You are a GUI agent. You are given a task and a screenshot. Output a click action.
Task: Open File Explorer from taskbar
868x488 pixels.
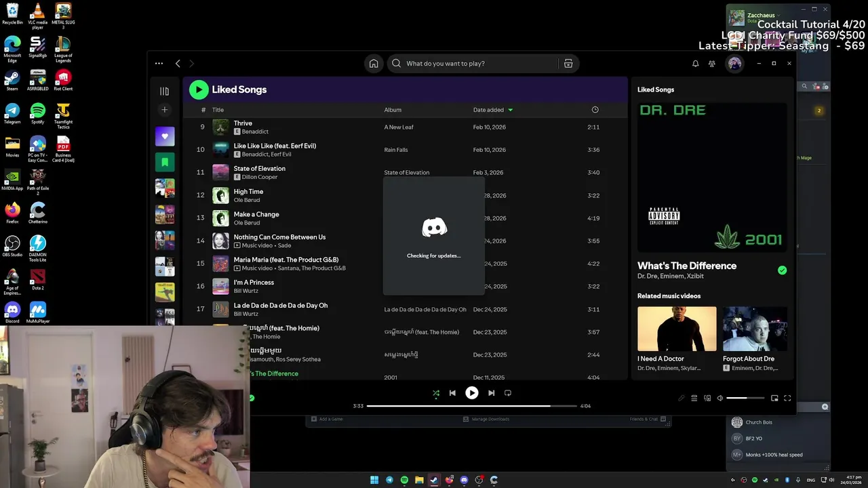(x=419, y=480)
